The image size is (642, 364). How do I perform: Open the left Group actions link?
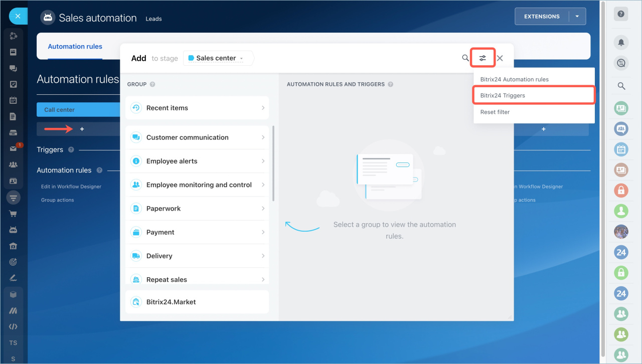point(58,200)
